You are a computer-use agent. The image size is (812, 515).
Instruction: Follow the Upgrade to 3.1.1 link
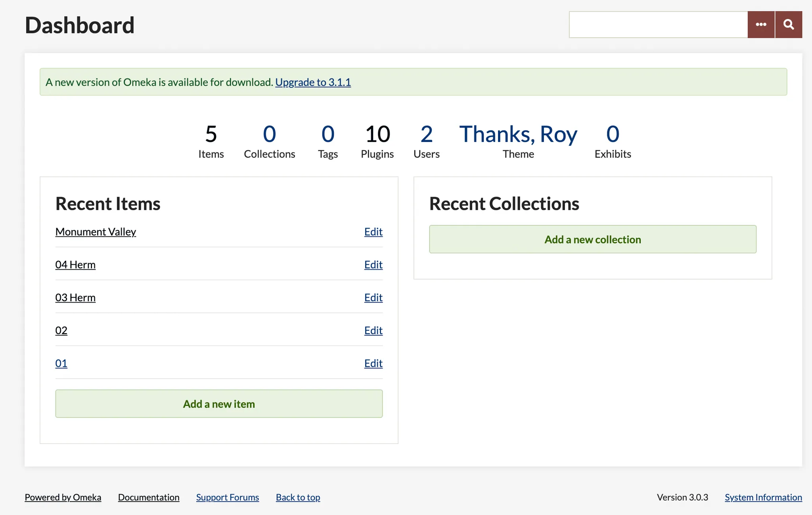pyautogui.click(x=313, y=82)
